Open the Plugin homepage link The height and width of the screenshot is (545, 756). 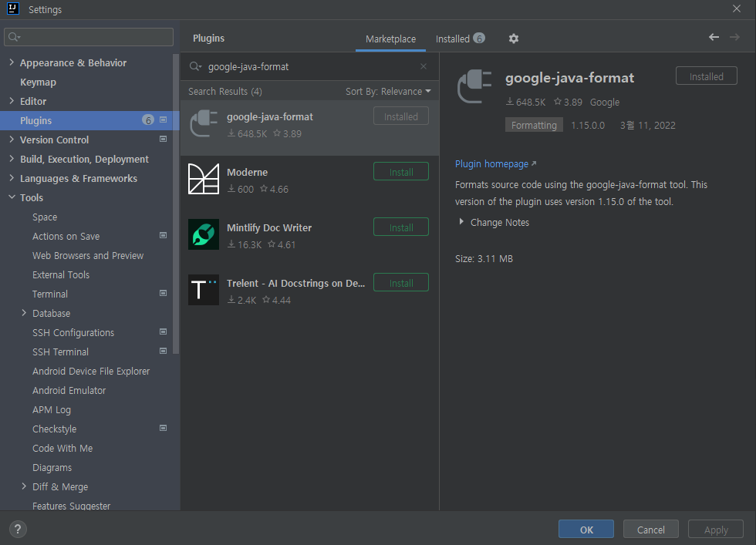click(x=491, y=163)
